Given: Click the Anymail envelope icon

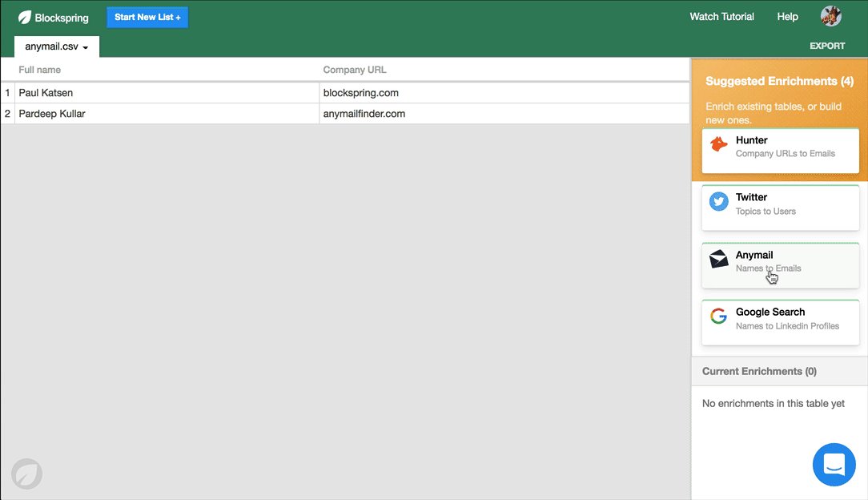Looking at the screenshot, I should pos(718,259).
